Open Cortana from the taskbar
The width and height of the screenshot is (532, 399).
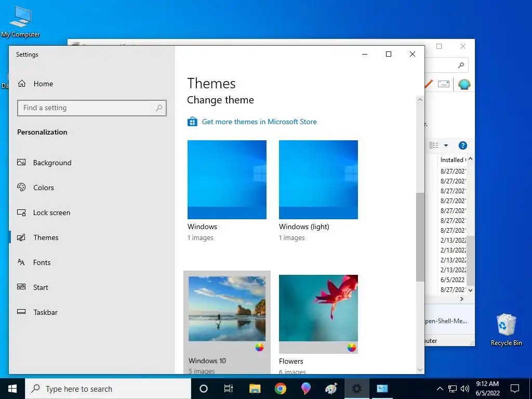click(x=204, y=389)
